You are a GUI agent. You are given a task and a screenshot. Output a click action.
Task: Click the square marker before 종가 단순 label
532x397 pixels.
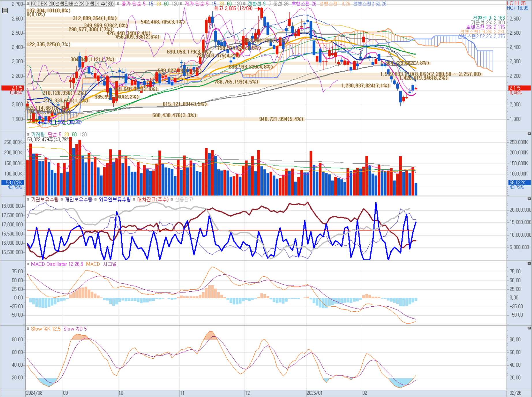point(118,4)
